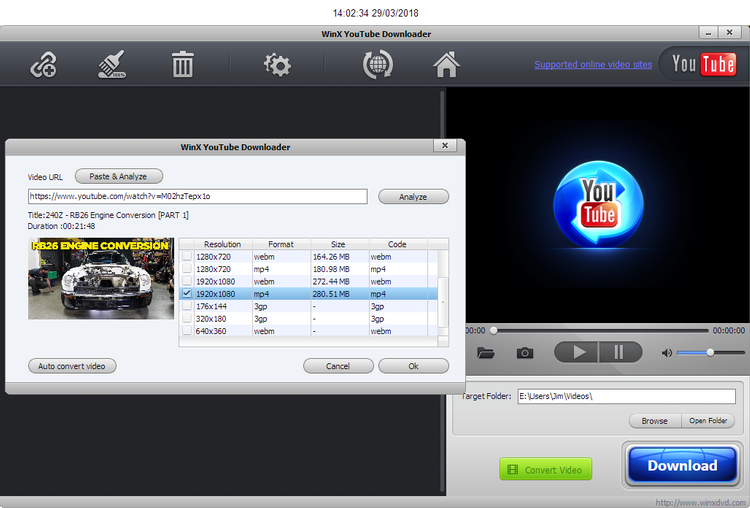Click the Delete trash can icon

(183, 65)
